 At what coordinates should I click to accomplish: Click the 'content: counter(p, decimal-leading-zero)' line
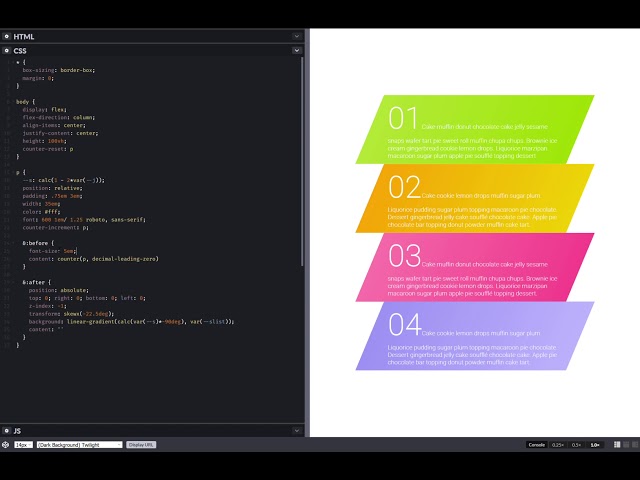(x=93, y=259)
